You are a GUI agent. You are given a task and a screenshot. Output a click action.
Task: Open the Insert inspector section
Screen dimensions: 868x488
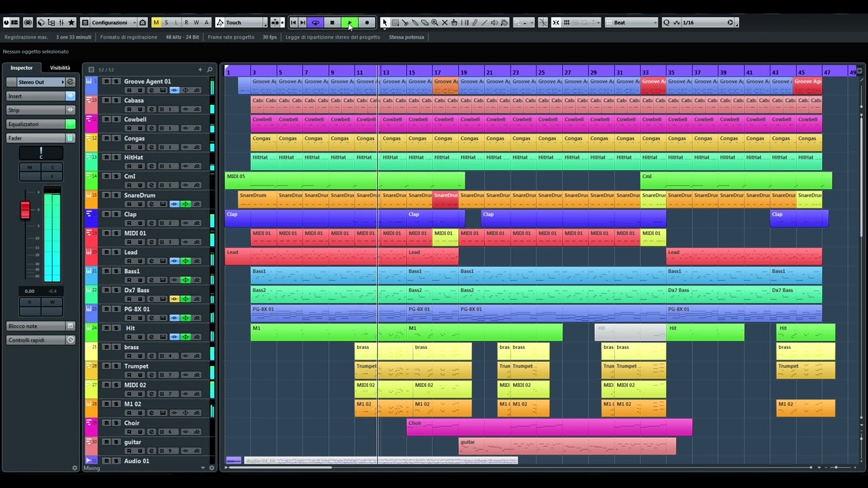click(41, 96)
